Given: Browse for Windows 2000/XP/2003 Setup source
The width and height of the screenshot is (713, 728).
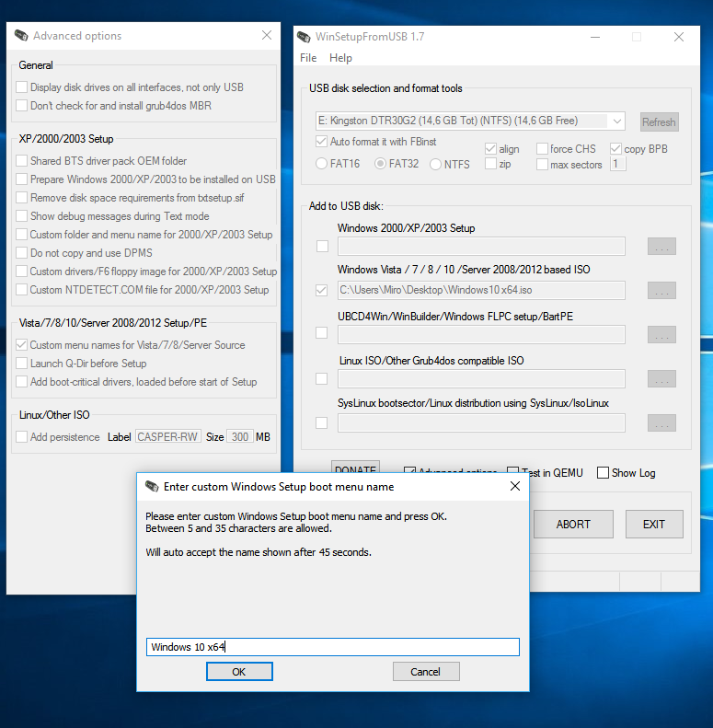Looking at the screenshot, I should 661,246.
